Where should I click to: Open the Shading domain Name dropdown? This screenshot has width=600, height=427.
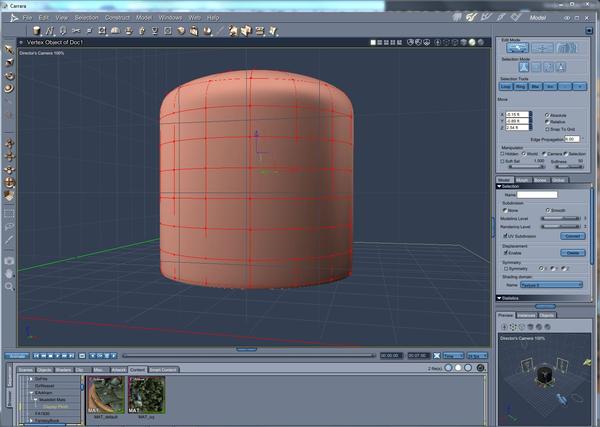[551, 285]
